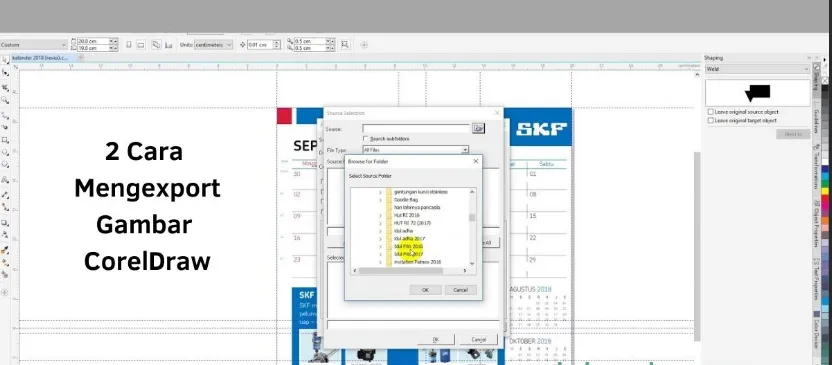
Task: Pick the yellow swatch in the color palette
Action: (x=825, y=191)
